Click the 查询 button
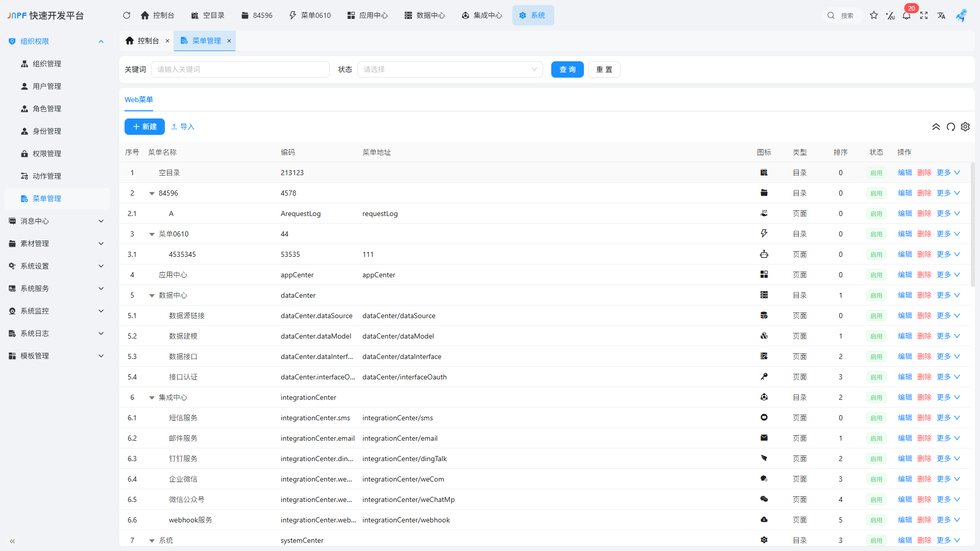This screenshot has width=980, height=551. coord(568,69)
